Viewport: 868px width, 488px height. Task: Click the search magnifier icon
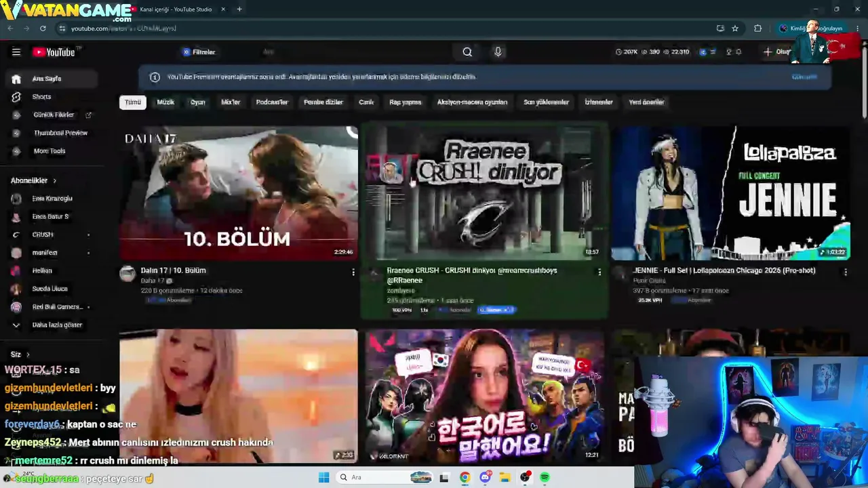point(467,52)
